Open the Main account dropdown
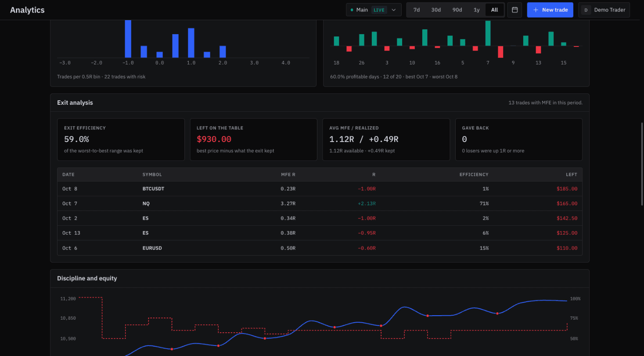The image size is (644, 356). pyautogui.click(x=374, y=10)
